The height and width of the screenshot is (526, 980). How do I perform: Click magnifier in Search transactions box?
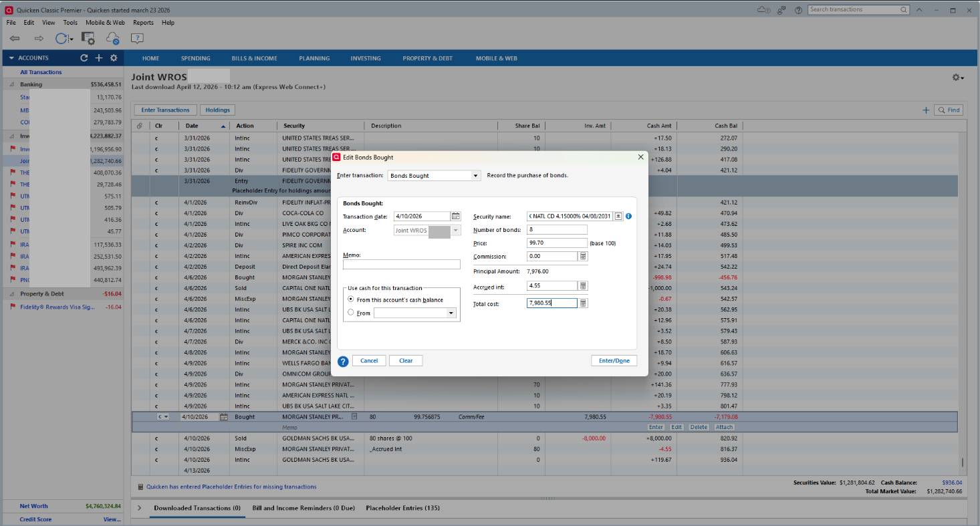click(x=903, y=10)
